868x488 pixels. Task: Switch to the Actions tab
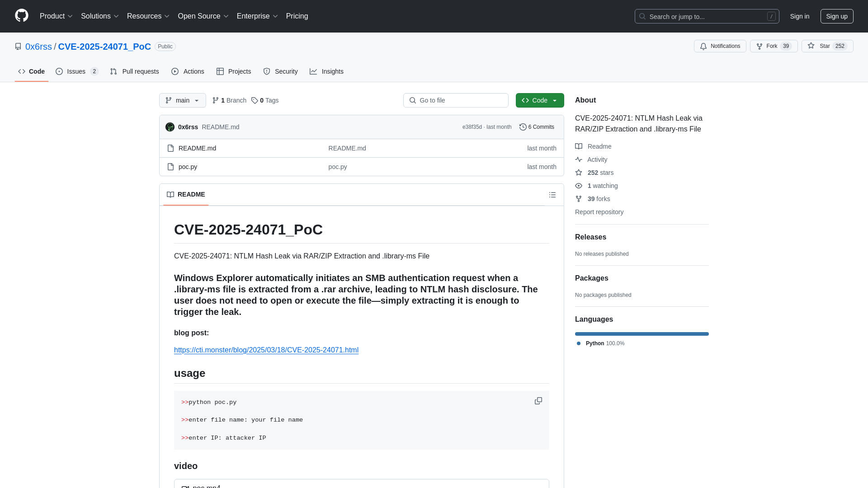point(188,71)
